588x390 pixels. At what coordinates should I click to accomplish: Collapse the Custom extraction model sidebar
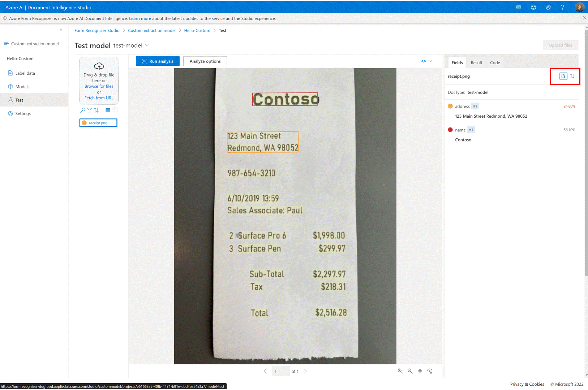click(x=61, y=30)
